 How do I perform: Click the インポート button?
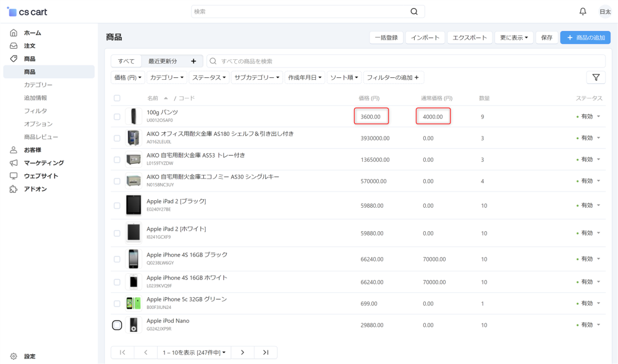coord(425,38)
